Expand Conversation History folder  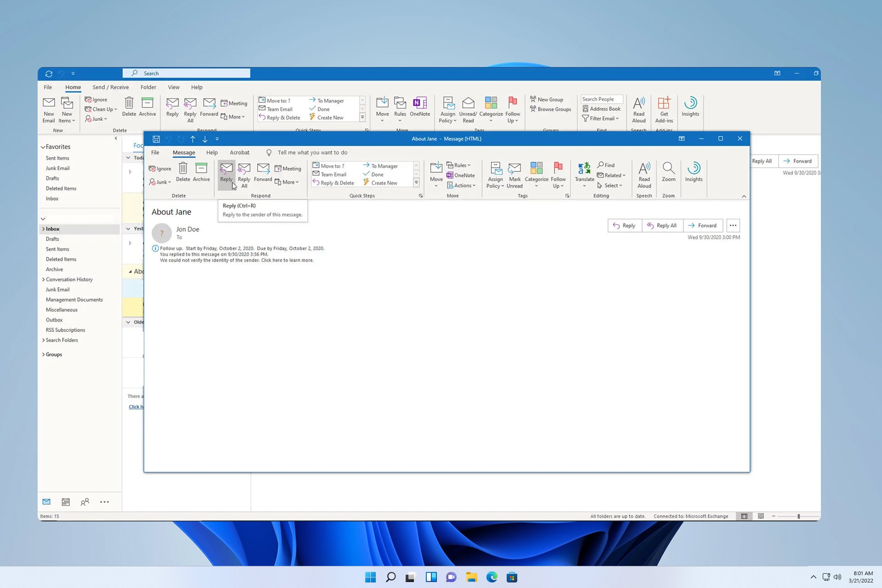coord(43,279)
